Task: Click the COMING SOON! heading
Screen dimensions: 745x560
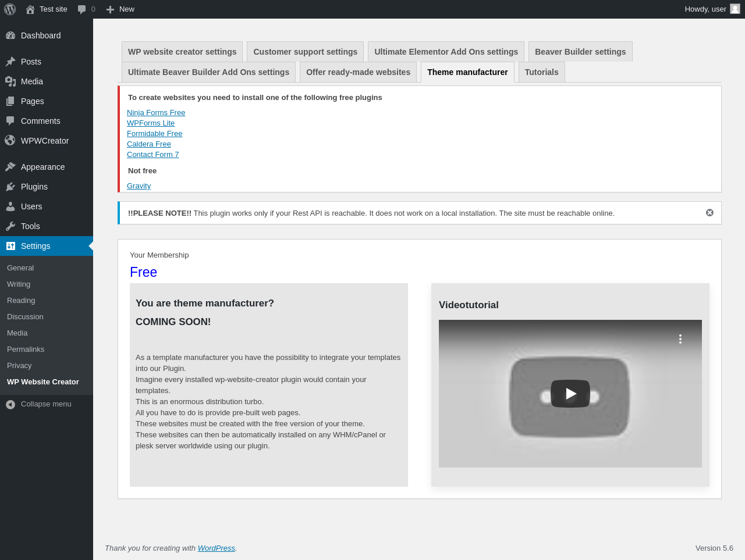Action: click(173, 322)
